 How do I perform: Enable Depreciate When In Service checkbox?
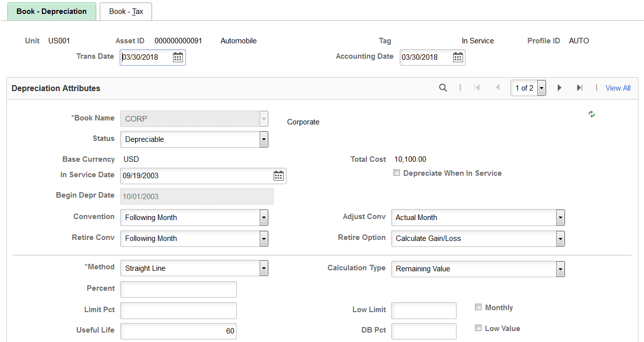click(x=396, y=173)
